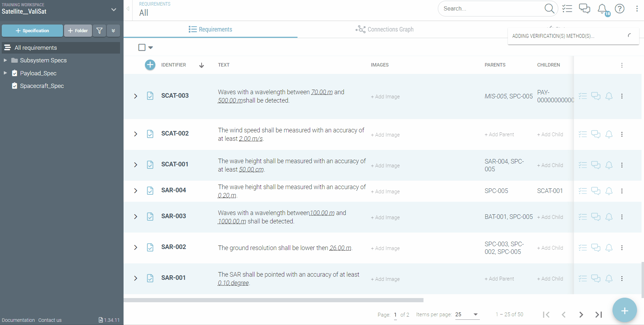Toggle the select-all requirements checkbox
This screenshot has width=644, height=325.
coord(142,47)
